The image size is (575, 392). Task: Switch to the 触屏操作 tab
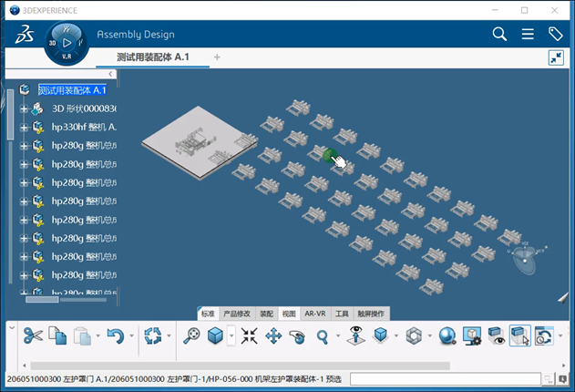pos(371,314)
